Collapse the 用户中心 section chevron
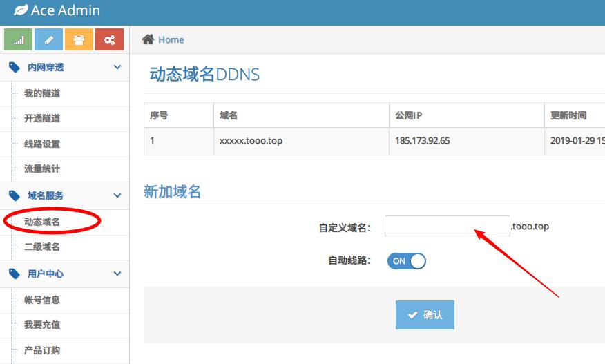The width and height of the screenshot is (605, 364). (x=117, y=274)
